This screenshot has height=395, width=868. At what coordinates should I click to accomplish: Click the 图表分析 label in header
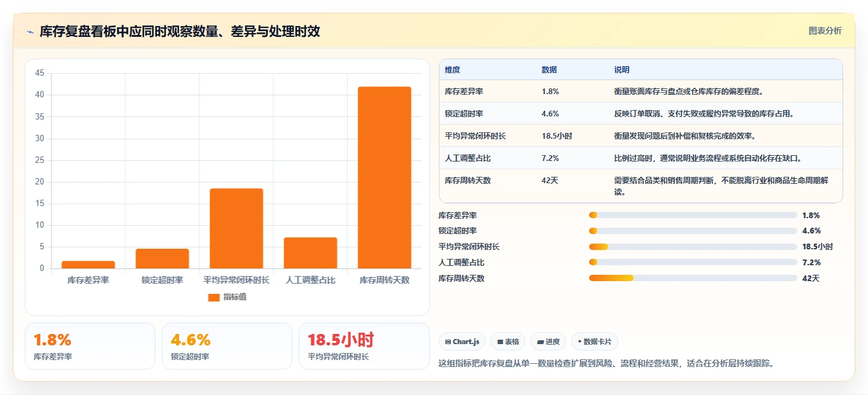click(825, 31)
